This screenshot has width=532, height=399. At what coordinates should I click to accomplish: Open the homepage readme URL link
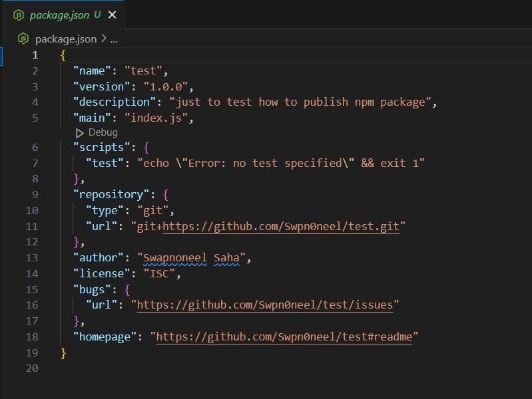click(x=284, y=336)
